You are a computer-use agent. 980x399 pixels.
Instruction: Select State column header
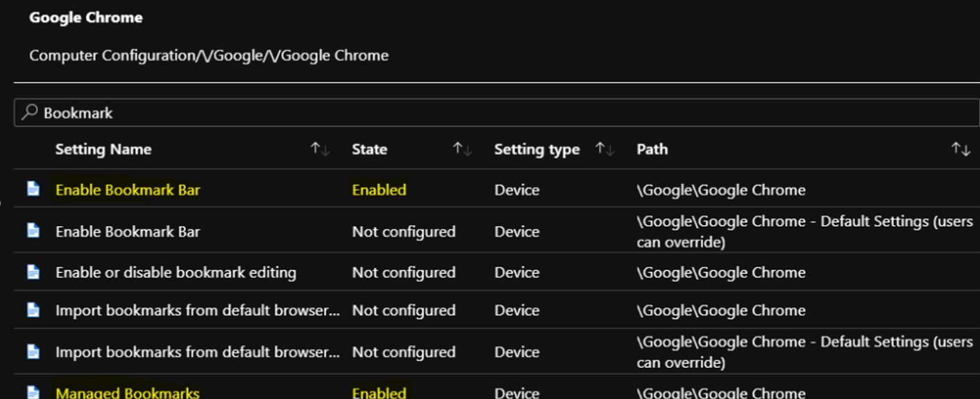[369, 149]
